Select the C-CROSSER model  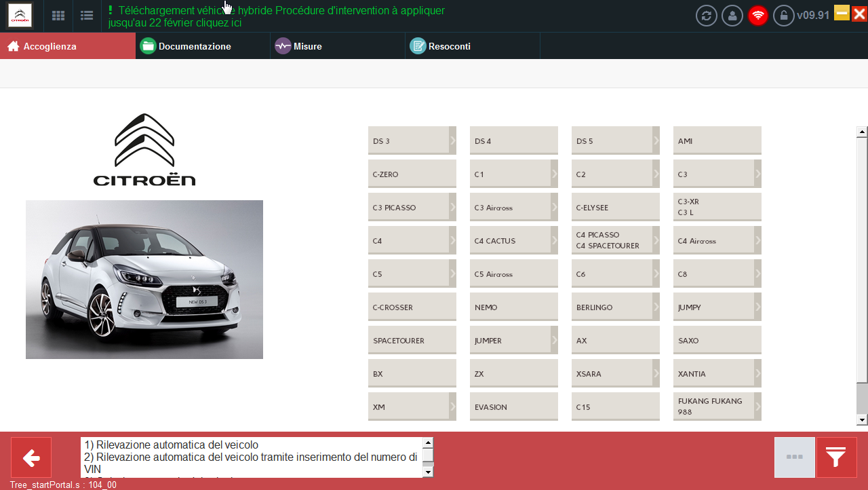point(412,307)
